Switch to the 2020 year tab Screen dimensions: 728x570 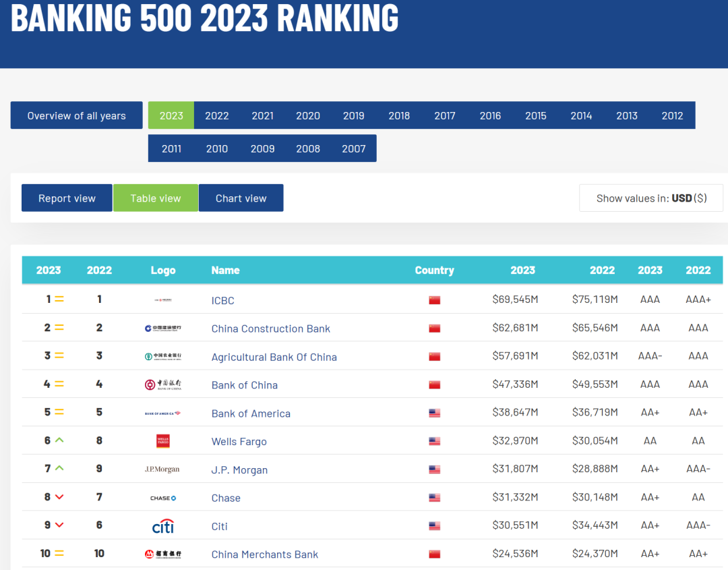(x=308, y=115)
